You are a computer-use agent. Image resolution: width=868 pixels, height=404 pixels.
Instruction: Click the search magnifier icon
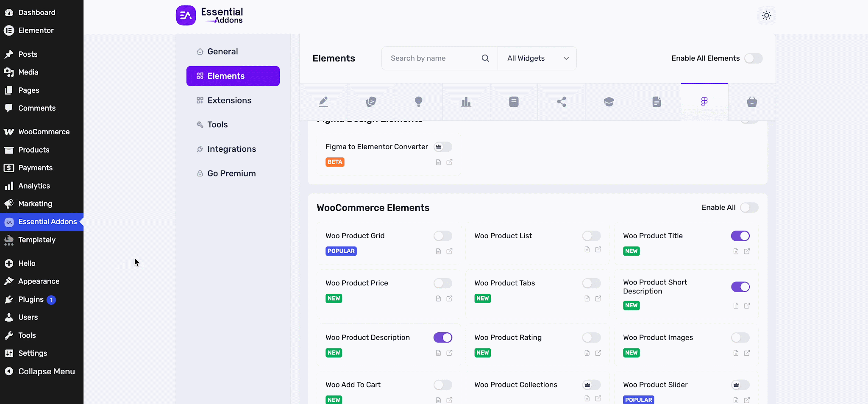[x=485, y=58]
